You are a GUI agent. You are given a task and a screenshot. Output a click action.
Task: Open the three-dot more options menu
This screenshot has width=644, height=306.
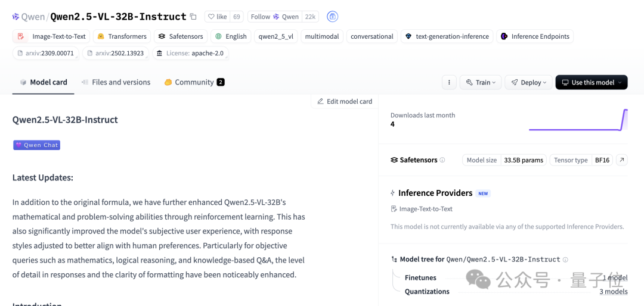click(449, 83)
